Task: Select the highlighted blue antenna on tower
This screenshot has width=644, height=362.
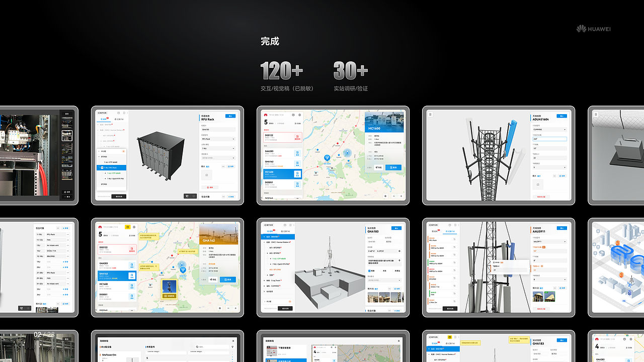Action: [x=511, y=138]
